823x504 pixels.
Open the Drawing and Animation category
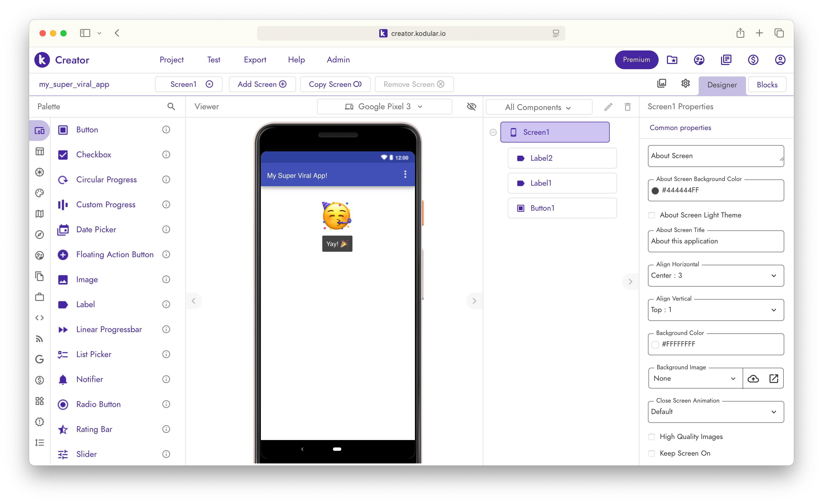pos(40,193)
